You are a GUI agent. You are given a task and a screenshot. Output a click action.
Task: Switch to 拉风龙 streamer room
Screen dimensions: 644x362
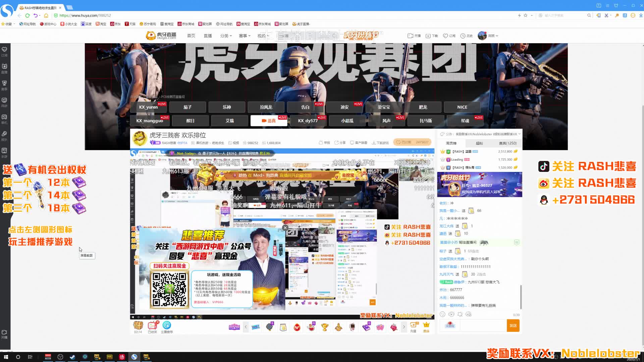point(266,107)
